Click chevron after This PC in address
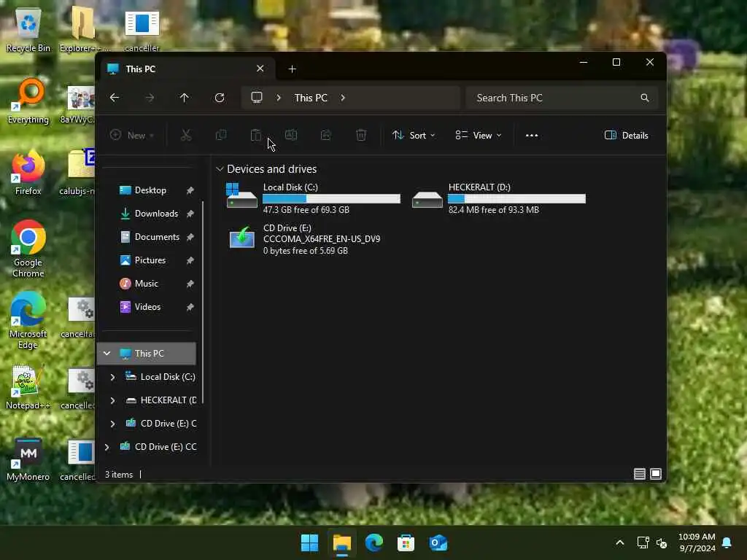This screenshot has width=747, height=560. click(343, 98)
